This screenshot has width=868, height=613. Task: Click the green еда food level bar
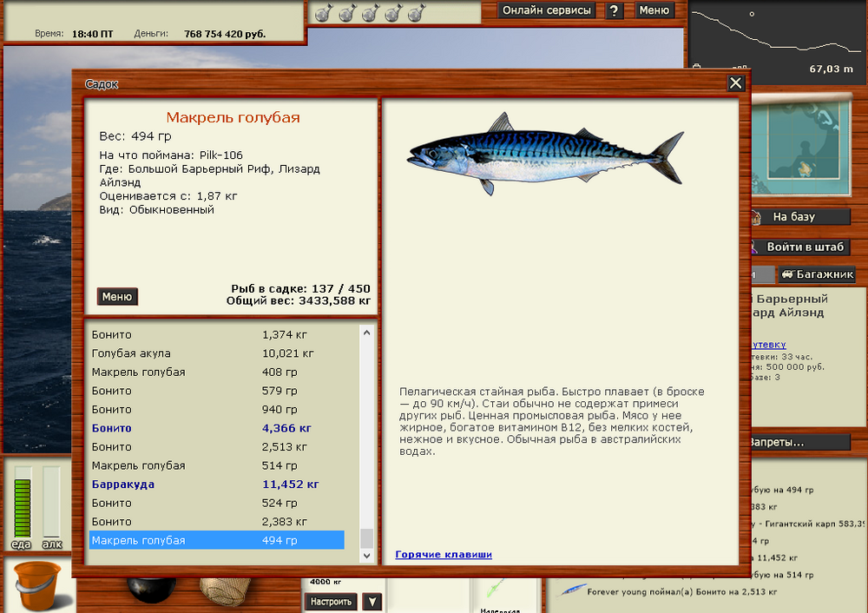[23, 507]
